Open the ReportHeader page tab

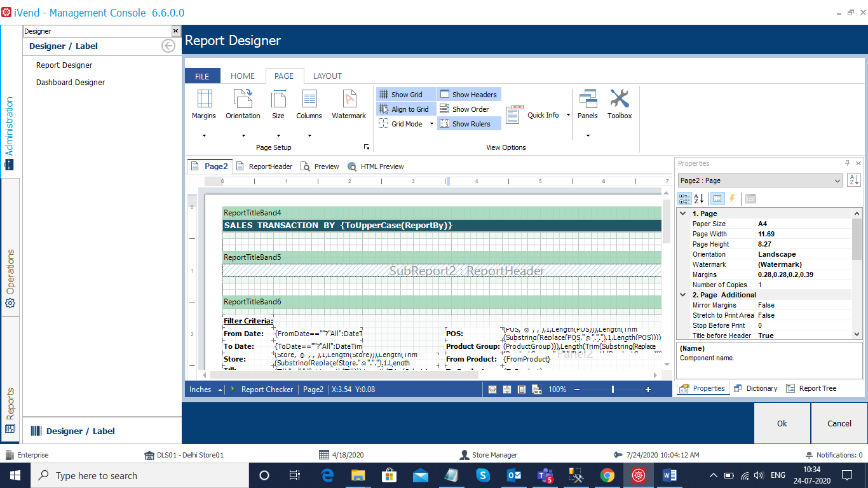pyautogui.click(x=264, y=166)
